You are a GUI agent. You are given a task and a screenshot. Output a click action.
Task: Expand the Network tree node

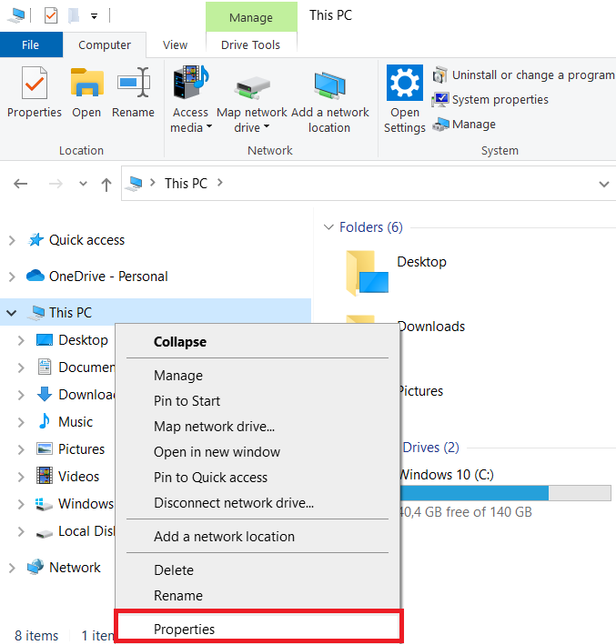(12, 568)
